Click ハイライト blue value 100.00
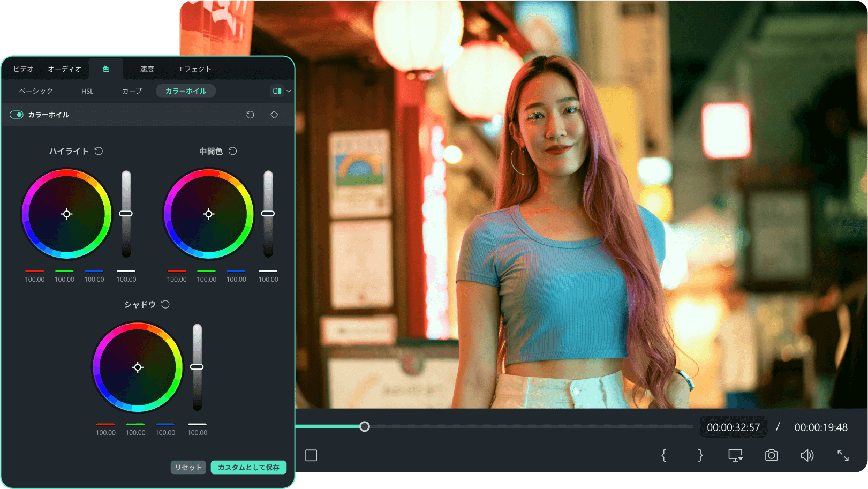868x489 pixels. (94, 280)
